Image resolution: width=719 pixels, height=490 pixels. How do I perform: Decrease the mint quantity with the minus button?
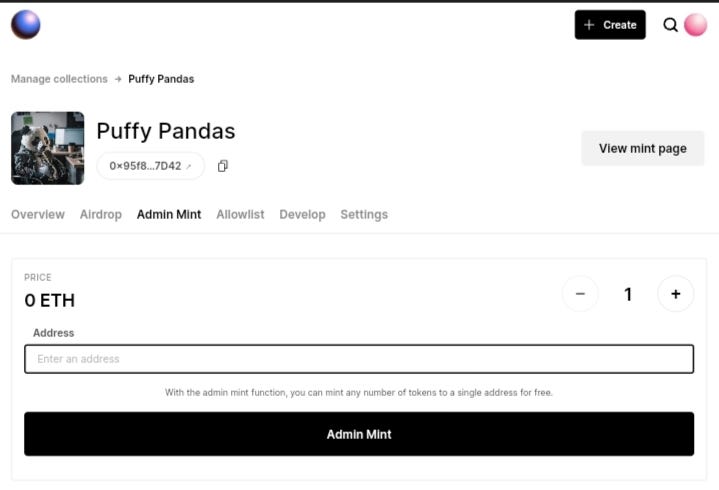580,294
